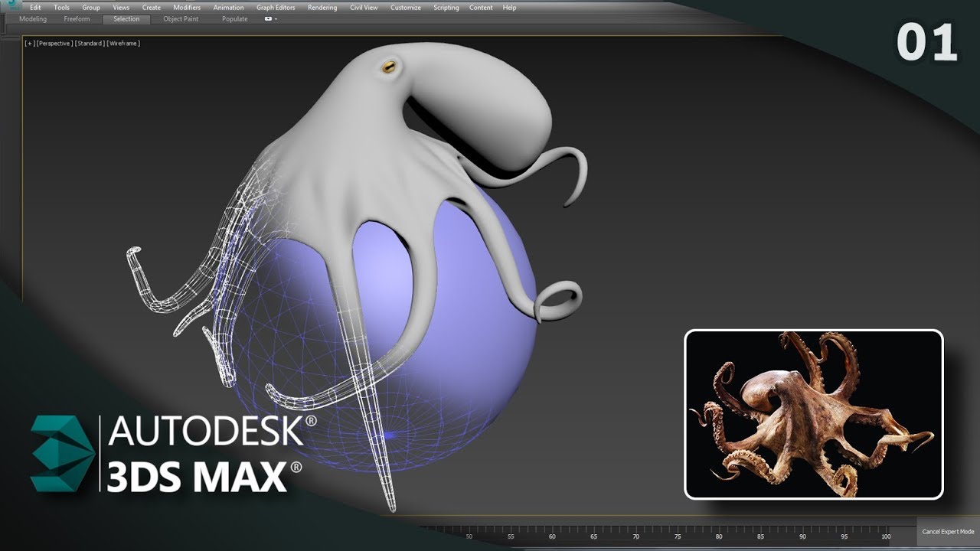This screenshot has height=551, width=980.
Task: Open the Civil View menu
Action: [364, 8]
